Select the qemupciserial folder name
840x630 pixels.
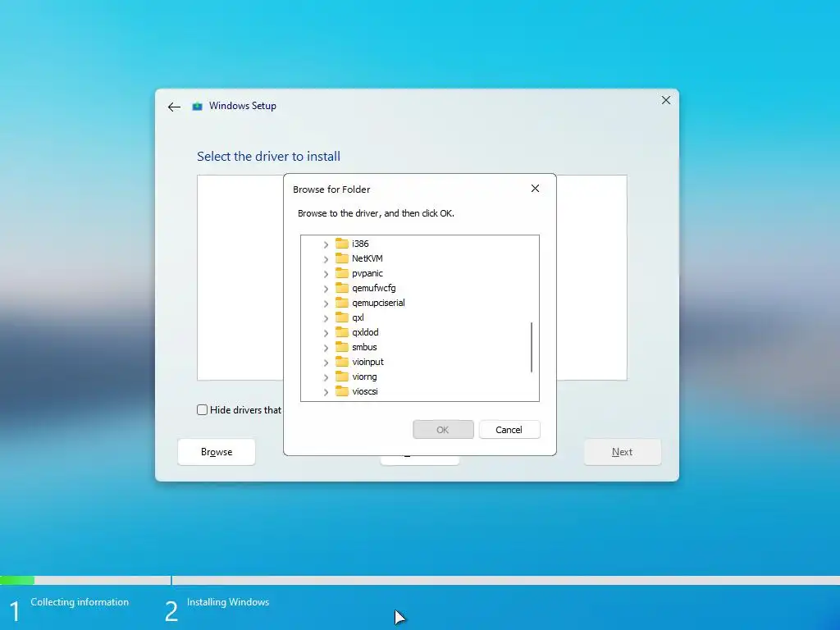(x=378, y=303)
